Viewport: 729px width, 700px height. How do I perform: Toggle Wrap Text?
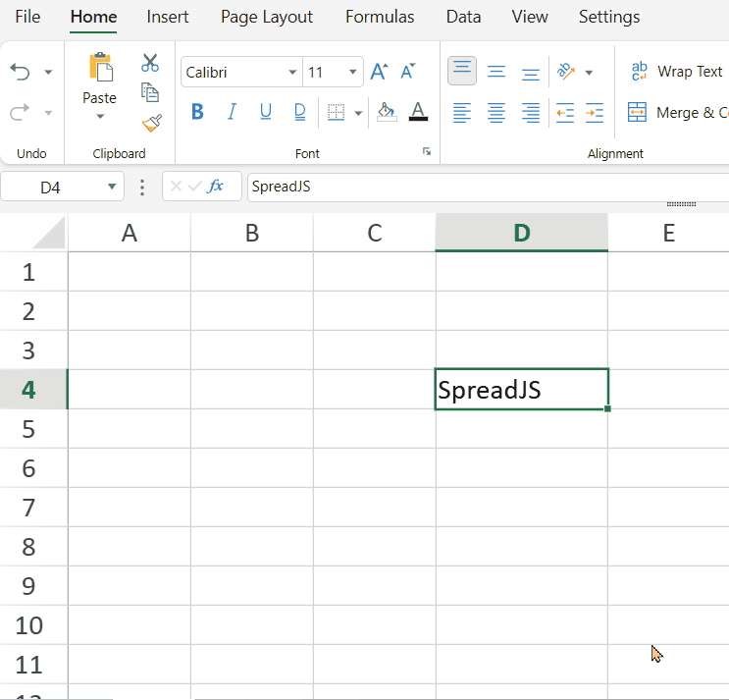pyautogui.click(x=676, y=72)
